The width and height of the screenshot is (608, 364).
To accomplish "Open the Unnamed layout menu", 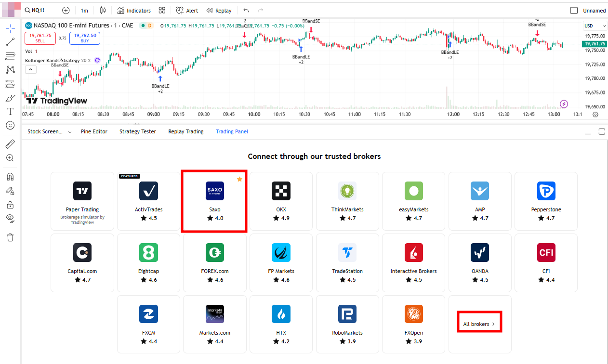I will point(595,11).
